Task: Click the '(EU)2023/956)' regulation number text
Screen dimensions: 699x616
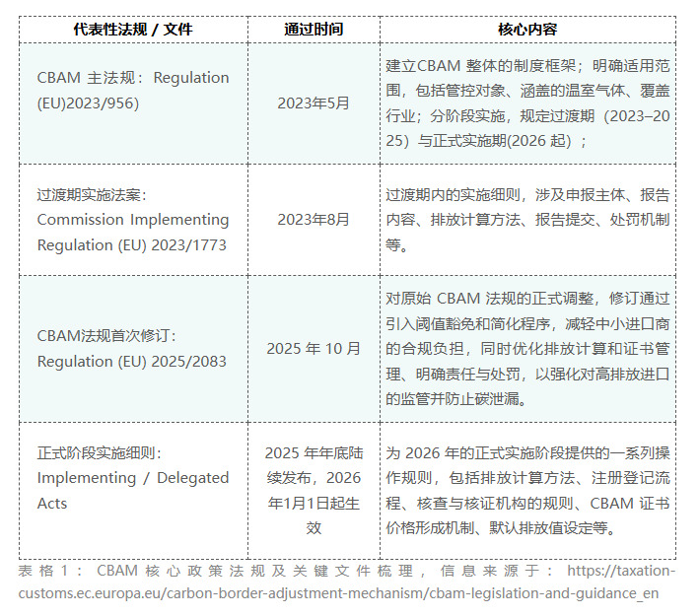Action: (88, 103)
